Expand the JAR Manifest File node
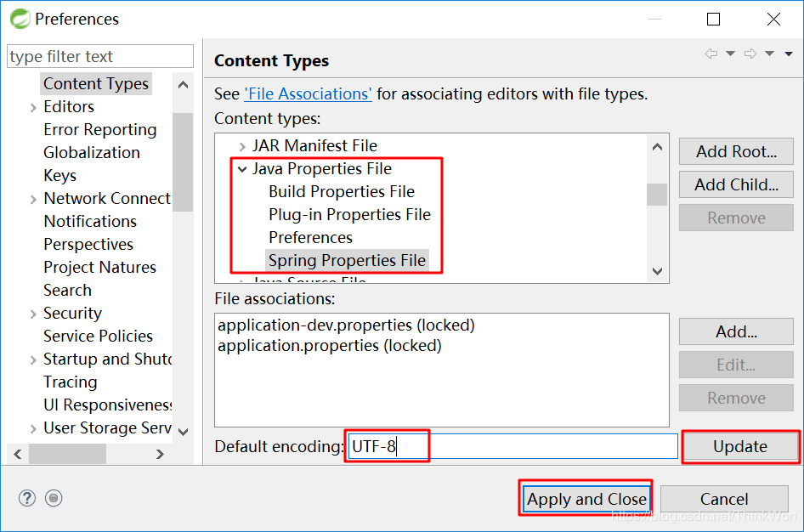This screenshot has width=804, height=532. (242, 146)
